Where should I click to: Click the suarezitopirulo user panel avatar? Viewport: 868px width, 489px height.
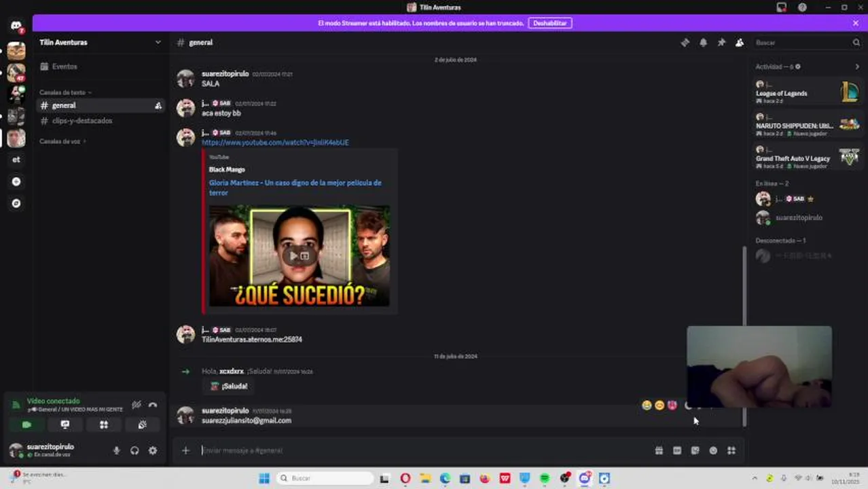point(15,450)
